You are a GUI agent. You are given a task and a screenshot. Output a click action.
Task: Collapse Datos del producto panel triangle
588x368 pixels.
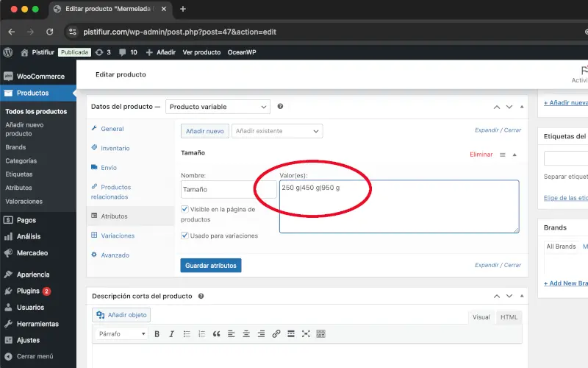point(522,107)
